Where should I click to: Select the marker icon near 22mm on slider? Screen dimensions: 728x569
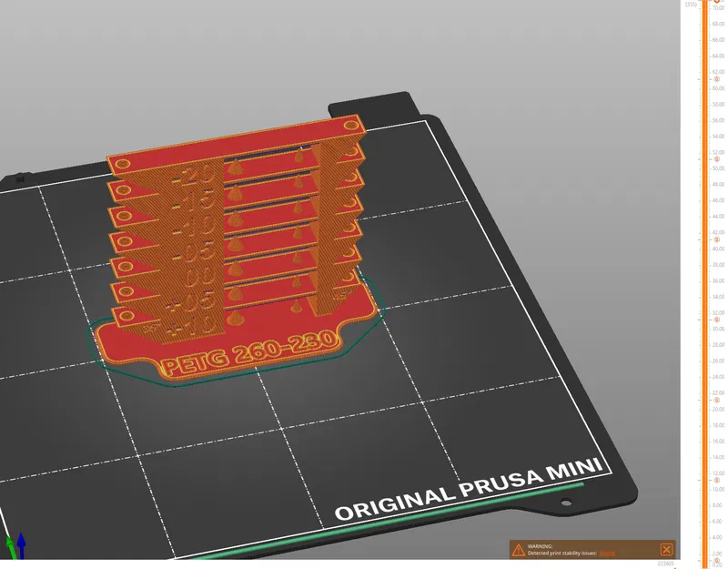click(x=716, y=401)
